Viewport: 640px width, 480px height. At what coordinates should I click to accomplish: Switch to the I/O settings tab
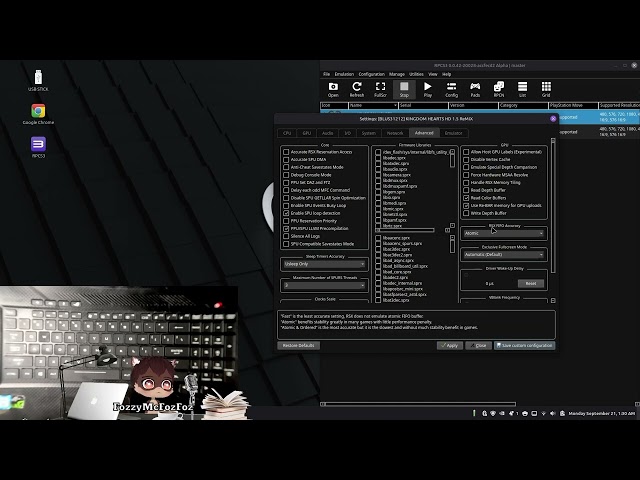(x=347, y=133)
